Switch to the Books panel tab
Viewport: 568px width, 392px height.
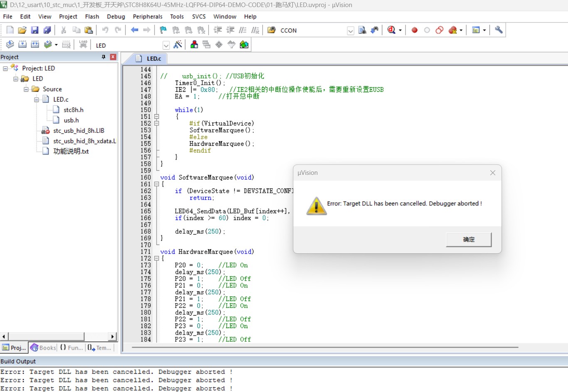click(x=43, y=348)
